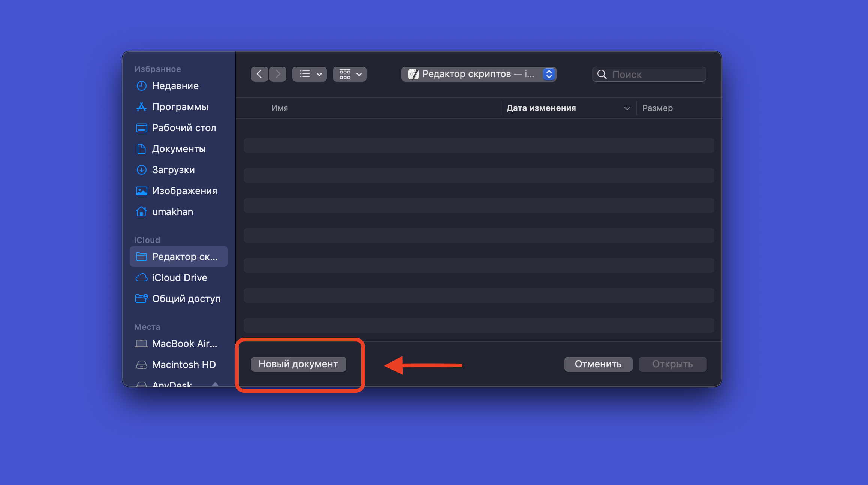Sort by the Имя column header
The height and width of the screenshot is (485, 868).
click(x=280, y=108)
